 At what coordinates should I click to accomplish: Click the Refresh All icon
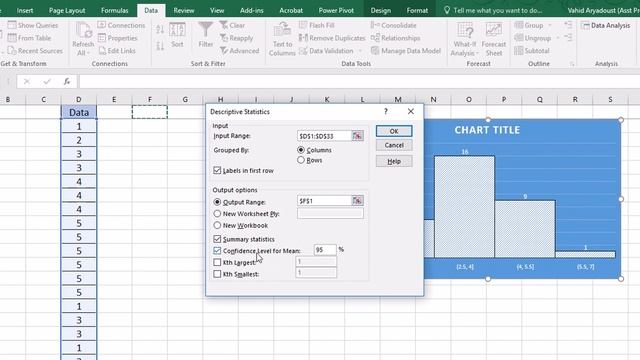83,30
